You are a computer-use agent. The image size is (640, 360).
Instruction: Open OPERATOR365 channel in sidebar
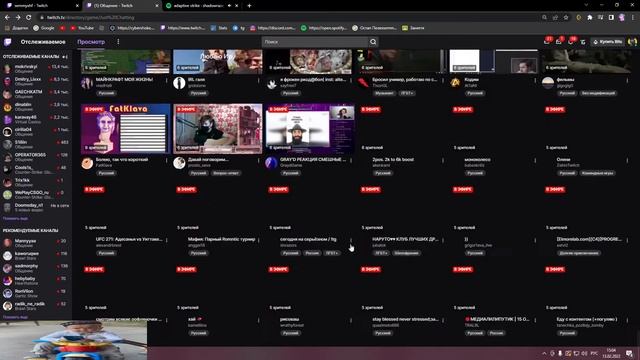coord(36,157)
